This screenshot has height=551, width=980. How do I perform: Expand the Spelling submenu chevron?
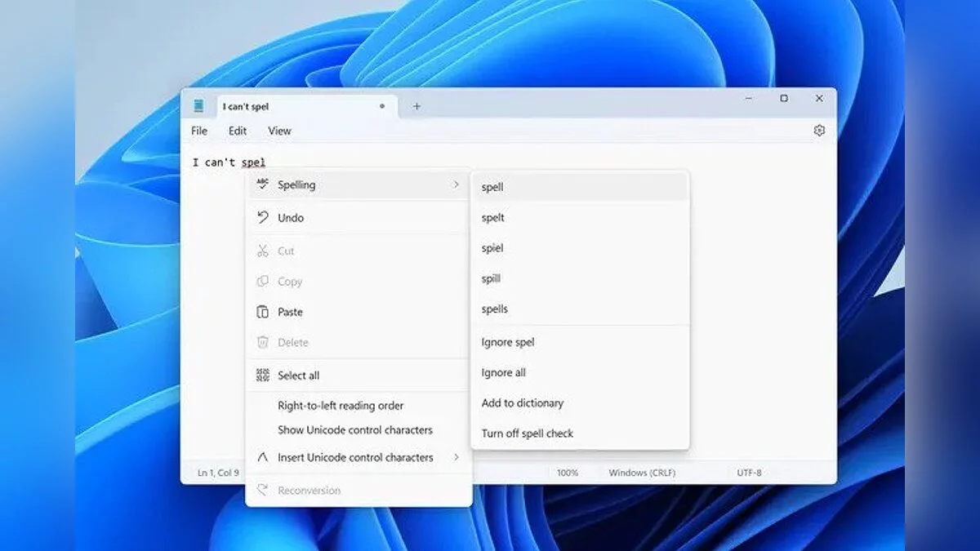point(457,185)
